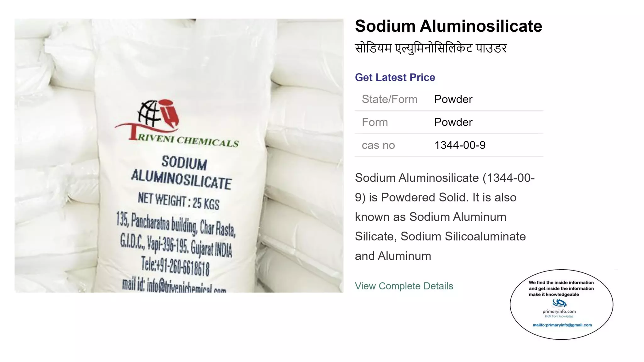Click the Triveni Chemicals brand text on bag
This screenshot has height=362, width=644.
click(x=185, y=139)
